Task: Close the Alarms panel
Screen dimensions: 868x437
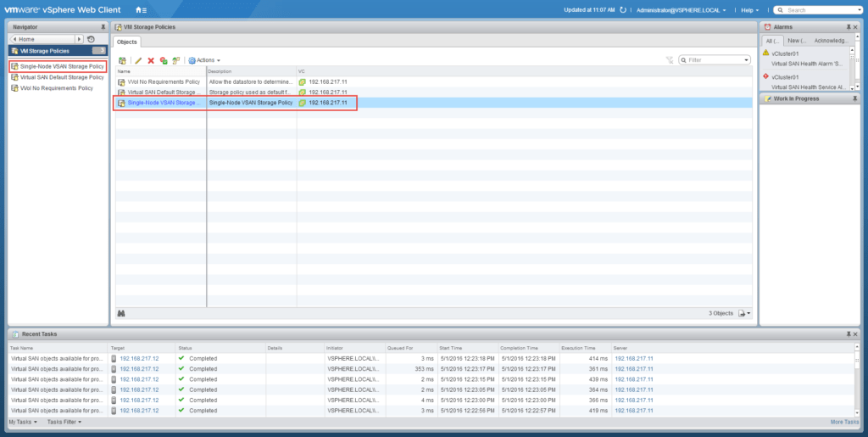Action: 857,26
